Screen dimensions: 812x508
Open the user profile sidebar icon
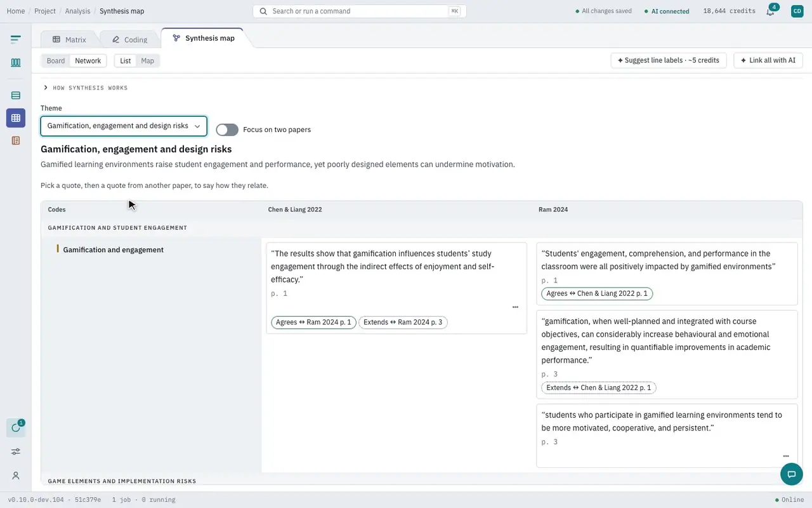click(x=16, y=476)
